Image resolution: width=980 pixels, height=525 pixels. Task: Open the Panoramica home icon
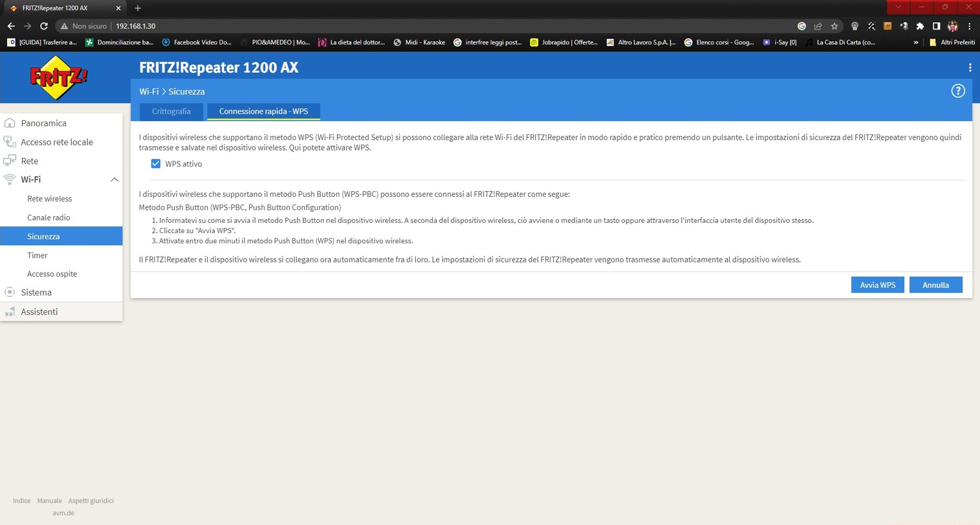[x=10, y=123]
